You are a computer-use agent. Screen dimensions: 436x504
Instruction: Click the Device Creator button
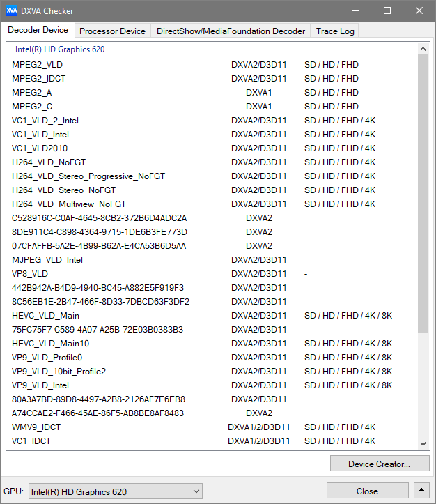point(379,464)
